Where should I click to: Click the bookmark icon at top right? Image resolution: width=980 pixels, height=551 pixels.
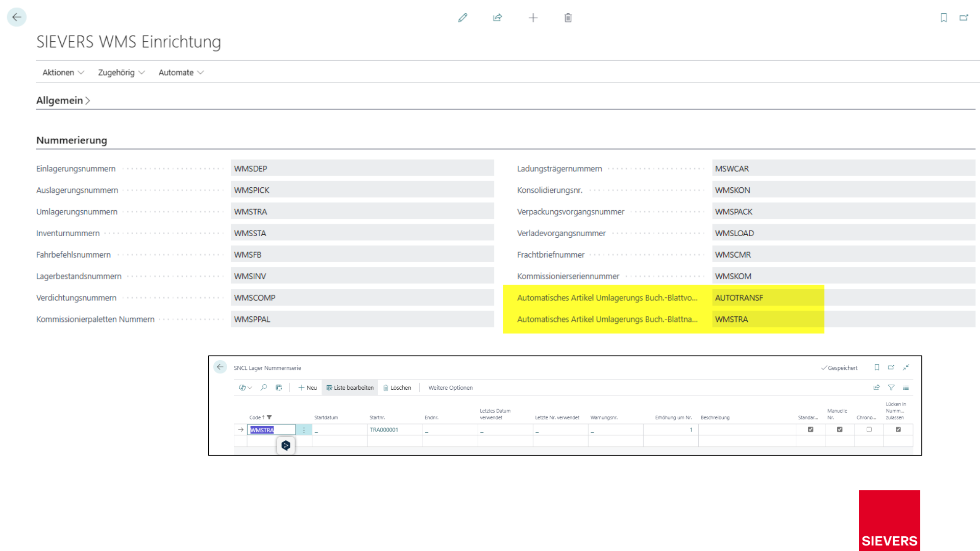point(944,18)
